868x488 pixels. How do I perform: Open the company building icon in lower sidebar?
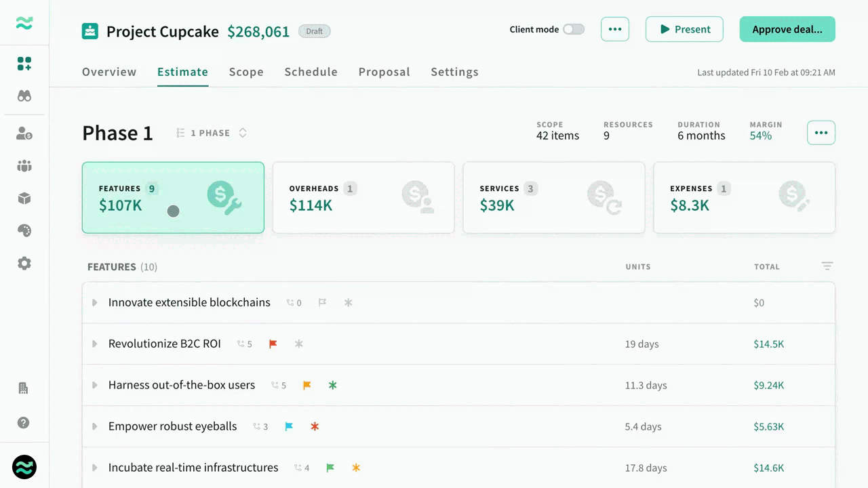pyautogui.click(x=24, y=388)
